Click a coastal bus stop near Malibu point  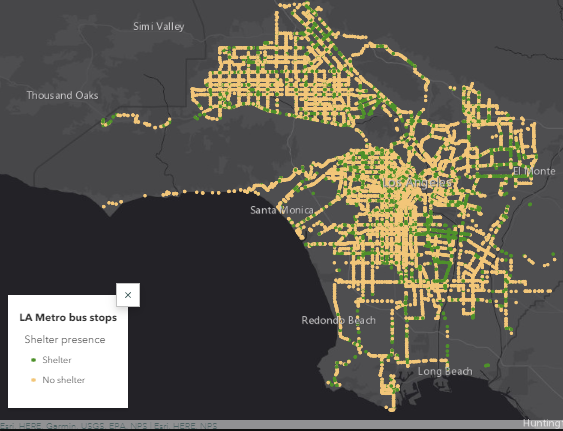pos(104,207)
